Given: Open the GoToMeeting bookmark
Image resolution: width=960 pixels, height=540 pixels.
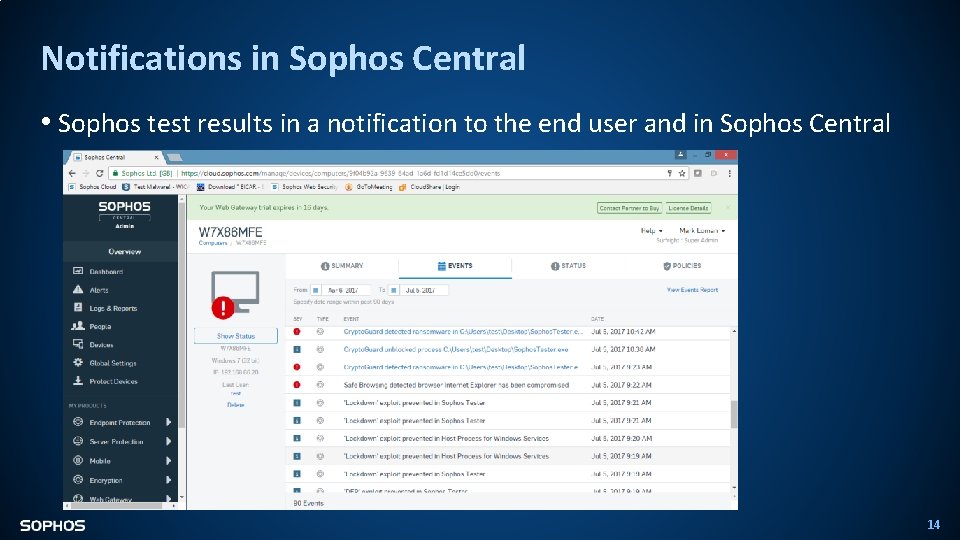Looking at the screenshot, I should pyautogui.click(x=369, y=187).
